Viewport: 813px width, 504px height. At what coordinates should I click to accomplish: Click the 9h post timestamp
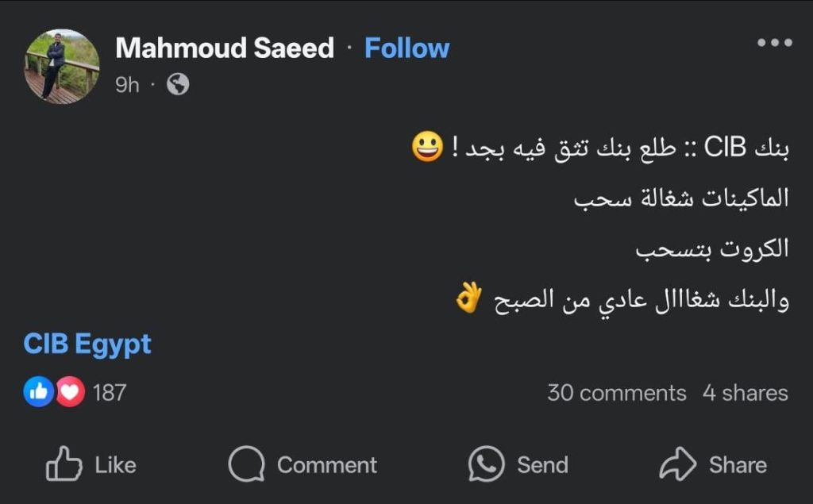[x=127, y=85]
